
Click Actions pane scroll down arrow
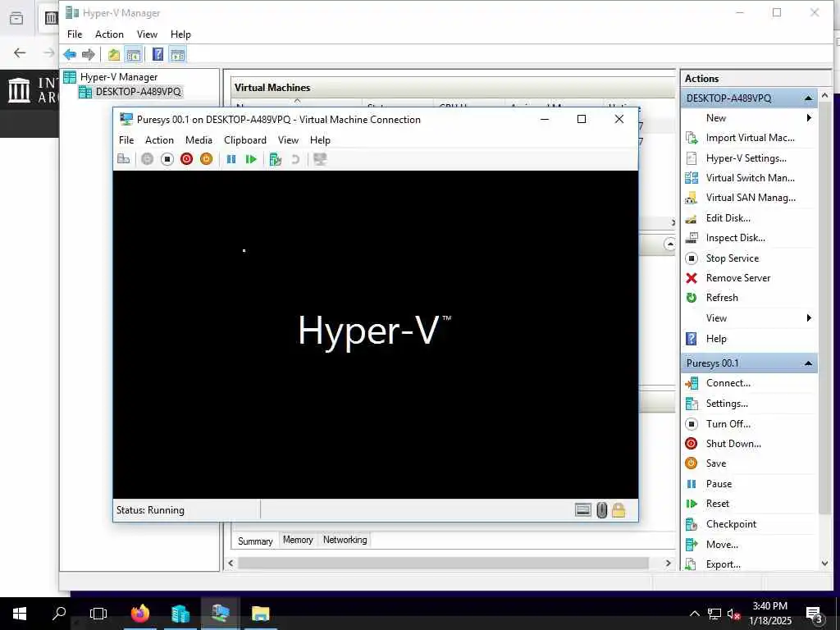point(825,564)
